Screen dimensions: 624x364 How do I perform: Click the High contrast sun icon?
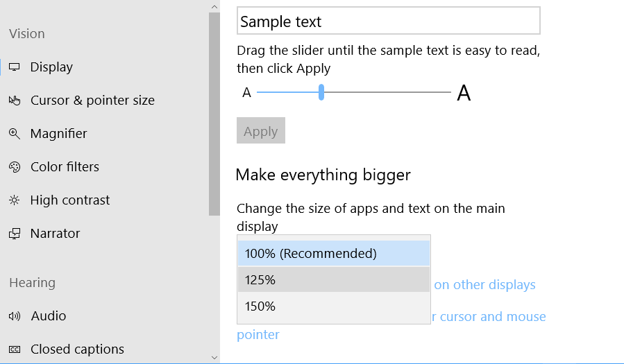tap(14, 200)
